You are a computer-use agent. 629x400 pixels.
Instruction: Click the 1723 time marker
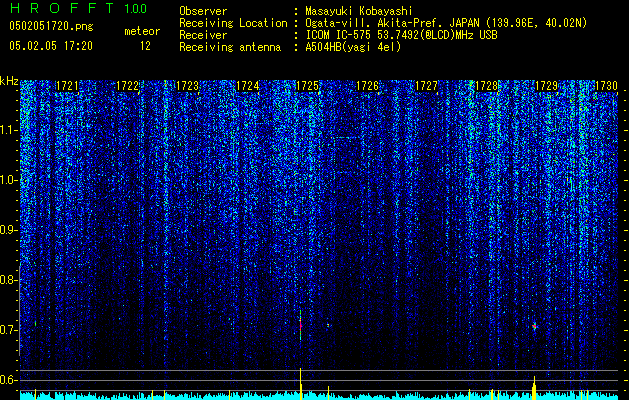coord(188,86)
